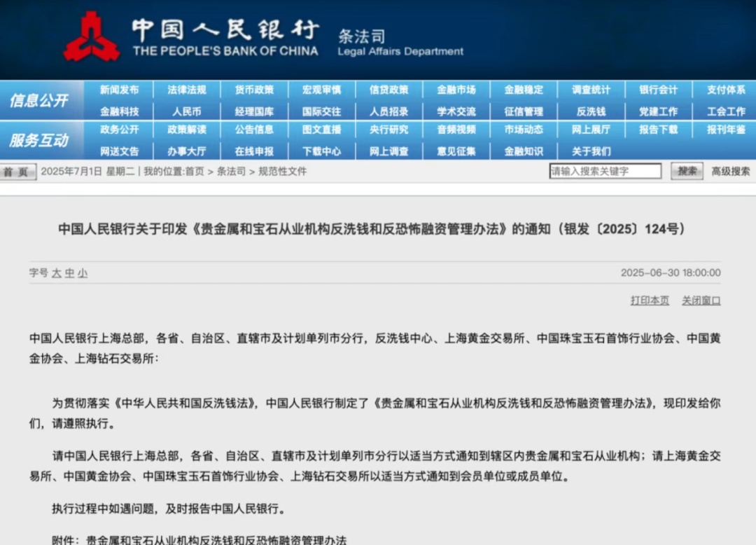This screenshot has height=545, width=756.
Task: Select 货币政策 from the top navigation
Action: pyautogui.click(x=255, y=90)
